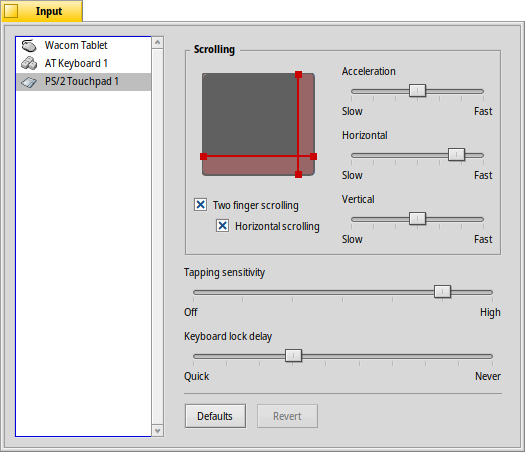Click the AT Keyboard 1 icon

(29, 63)
